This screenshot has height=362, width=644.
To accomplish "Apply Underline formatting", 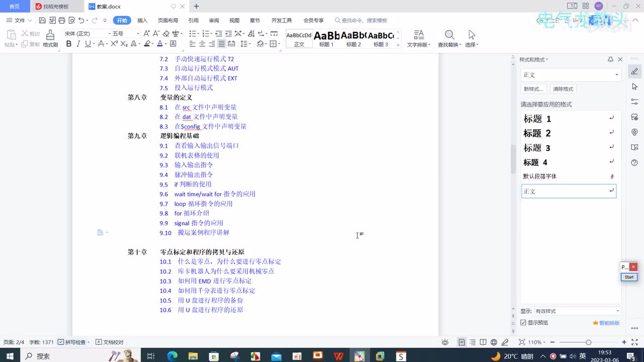I will tap(88, 44).
